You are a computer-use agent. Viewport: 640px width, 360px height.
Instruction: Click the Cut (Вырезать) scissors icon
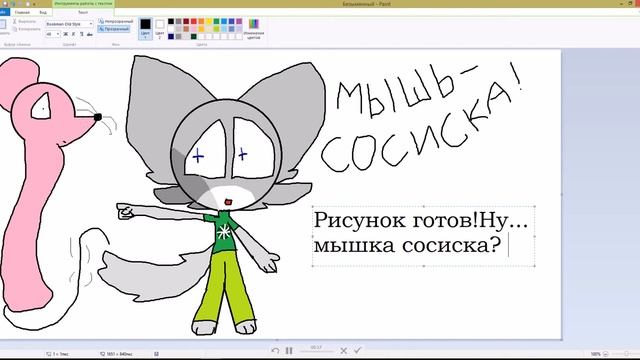15,21
